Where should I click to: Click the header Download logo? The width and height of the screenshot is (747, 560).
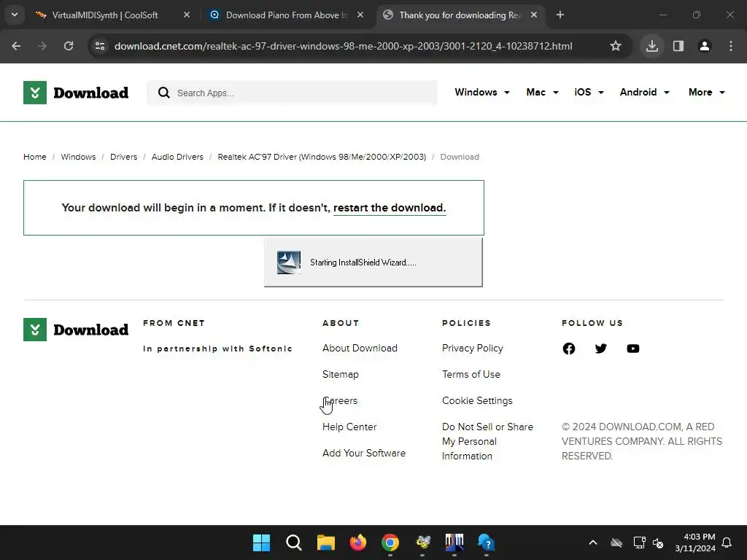pos(76,93)
